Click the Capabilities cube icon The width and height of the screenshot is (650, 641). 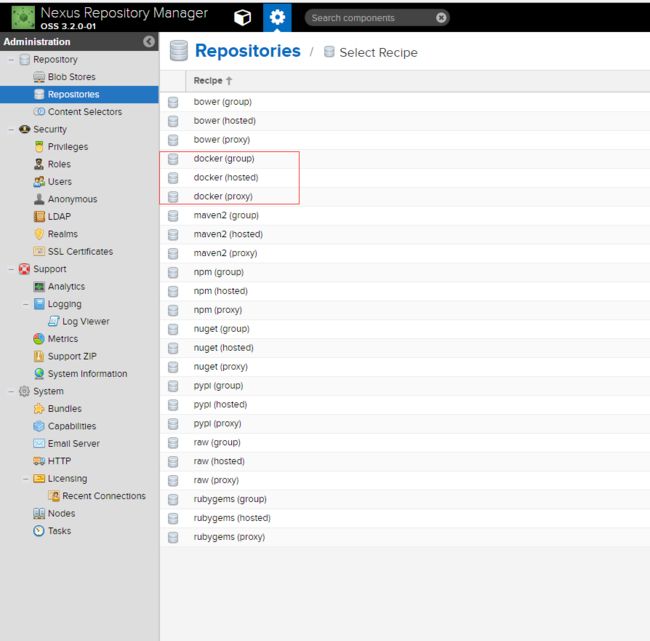click(39, 426)
